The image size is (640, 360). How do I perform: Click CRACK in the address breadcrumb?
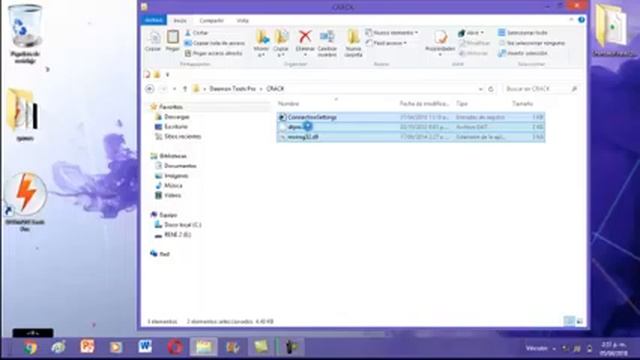pos(275,89)
